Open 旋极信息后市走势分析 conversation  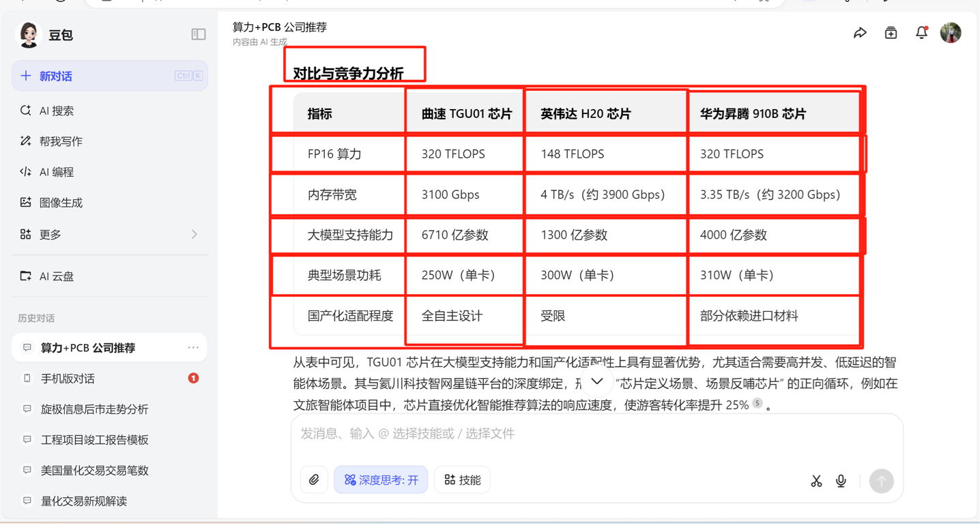tap(110, 409)
